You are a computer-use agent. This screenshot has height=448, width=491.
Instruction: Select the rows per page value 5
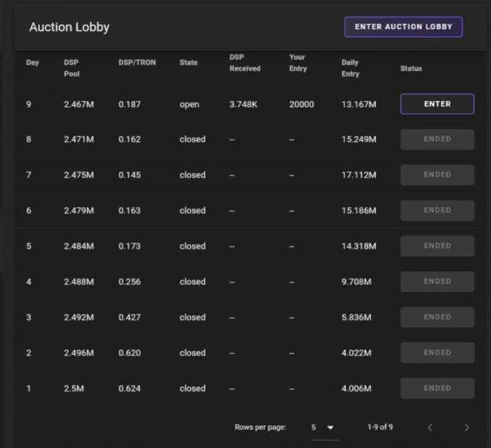coord(314,427)
